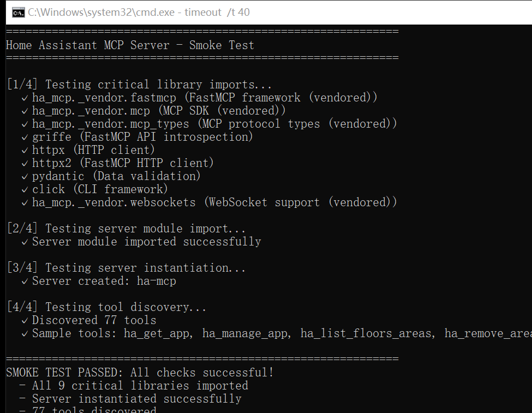Click the '[4/4] Testing tool discovery...' line
Screen dimensions: 532x413
point(106,307)
